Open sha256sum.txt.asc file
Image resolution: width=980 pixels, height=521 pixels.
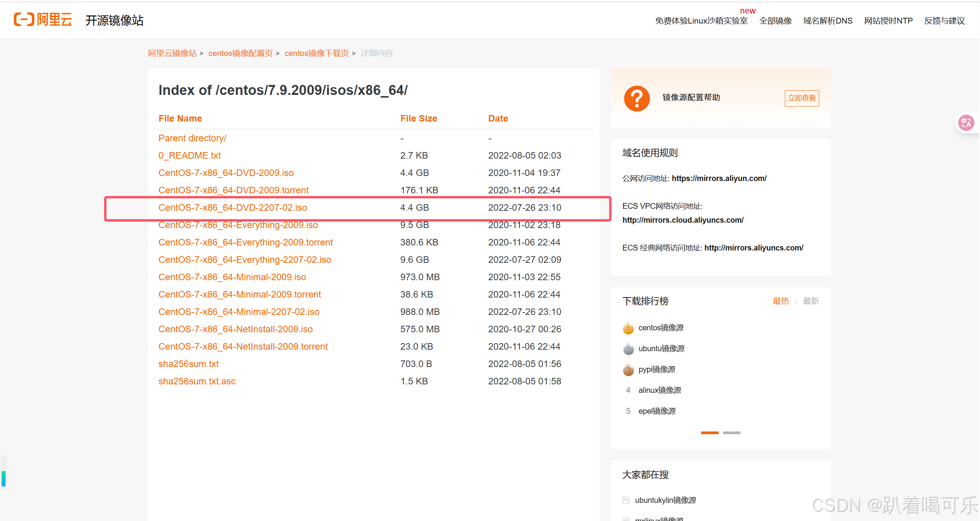point(197,381)
